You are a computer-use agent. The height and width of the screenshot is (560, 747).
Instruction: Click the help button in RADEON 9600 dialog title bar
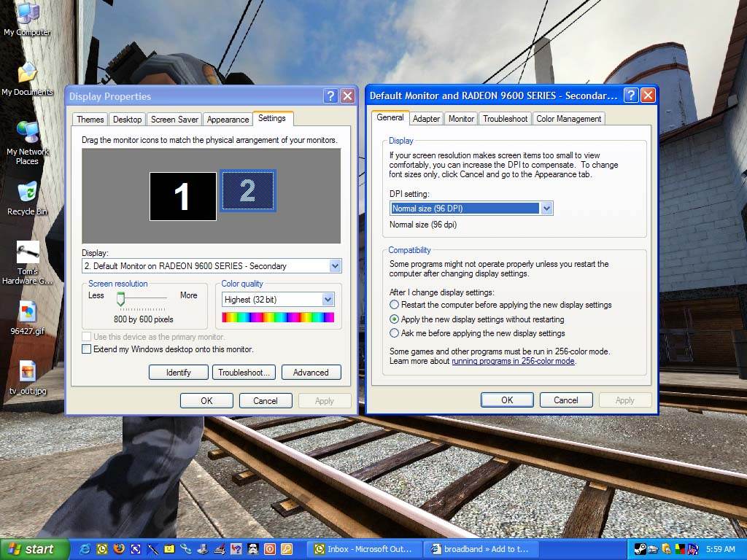tap(631, 96)
